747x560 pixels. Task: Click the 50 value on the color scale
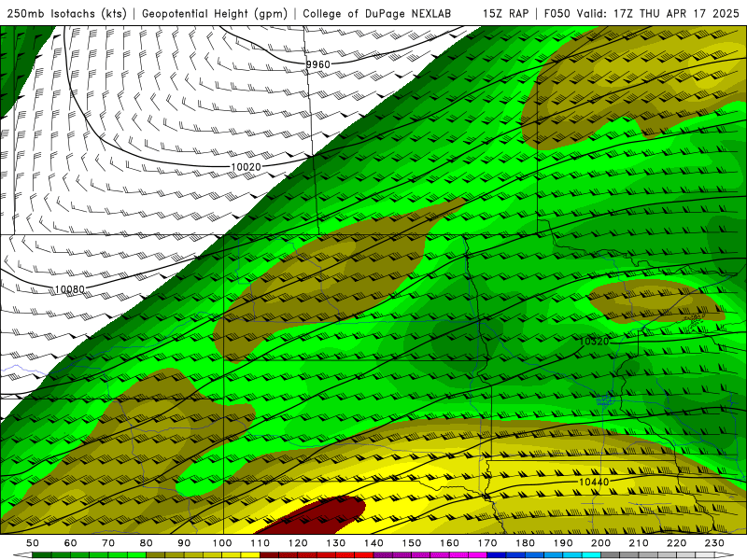tap(33, 543)
